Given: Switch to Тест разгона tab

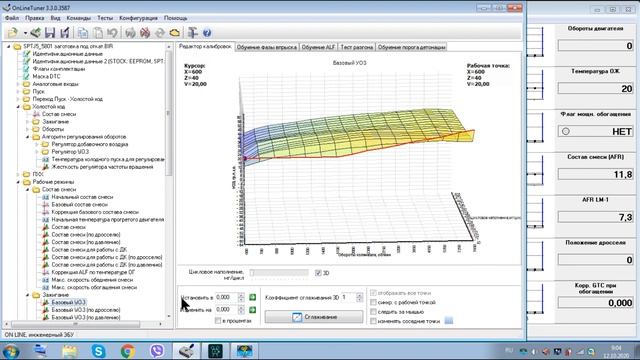Looking at the screenshot, I should [x=357, y=47].
